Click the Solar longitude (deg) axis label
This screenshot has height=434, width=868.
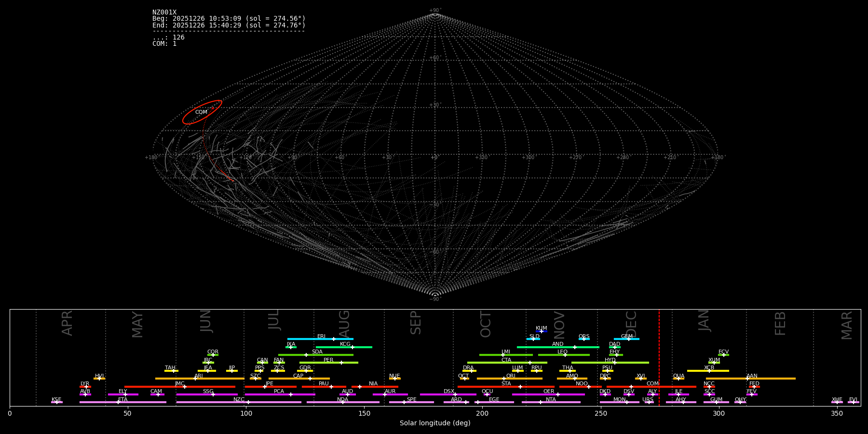pyautogui.click(x=435, y=423)
